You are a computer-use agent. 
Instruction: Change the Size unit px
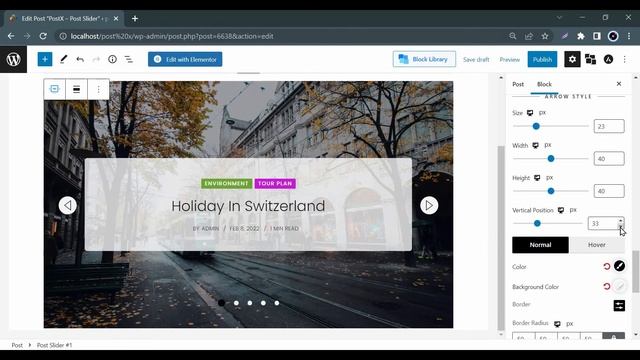[542, 112]
